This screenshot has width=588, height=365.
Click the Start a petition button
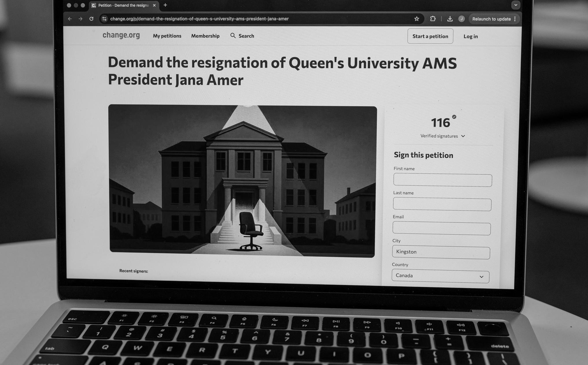click(x=430, y=36)
